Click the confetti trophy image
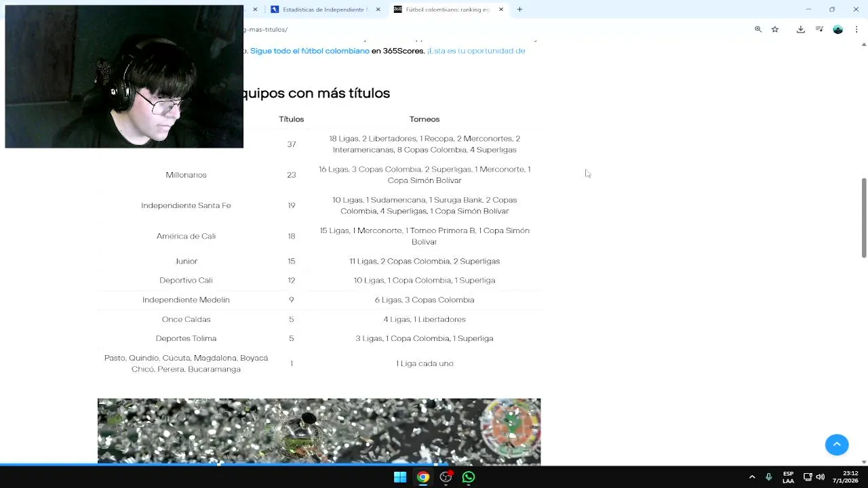This screenshot has height=488, width=868. tap(319, 431)
